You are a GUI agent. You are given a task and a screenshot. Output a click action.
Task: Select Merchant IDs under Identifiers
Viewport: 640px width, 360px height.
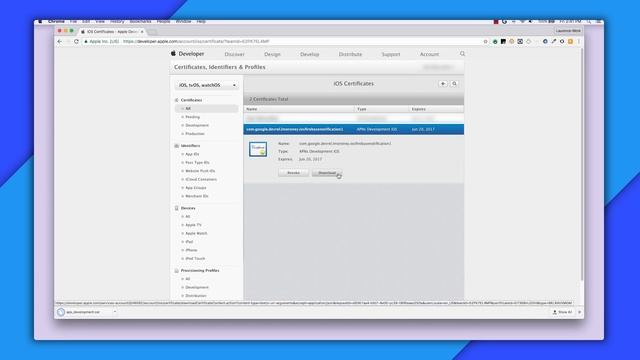(x=197, y=196)
